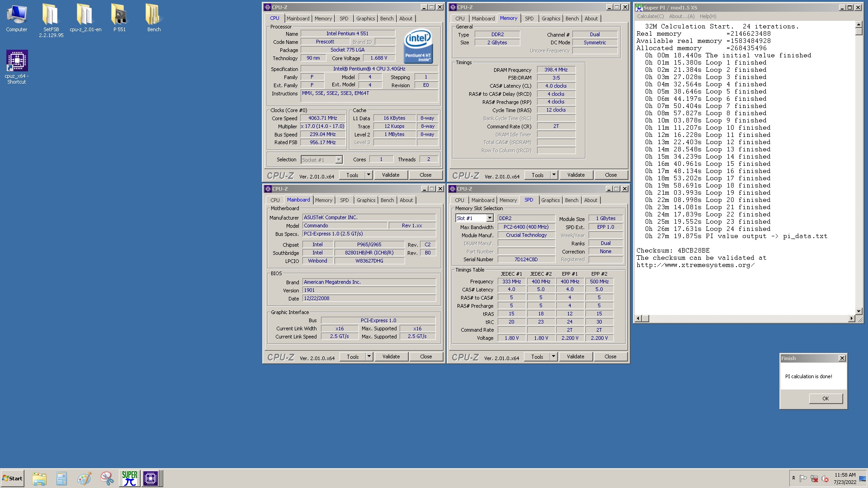This screenshot has width=868, height=488.
Task: Expand Tools arrow in Memory tab window
Action: [554, 175]
